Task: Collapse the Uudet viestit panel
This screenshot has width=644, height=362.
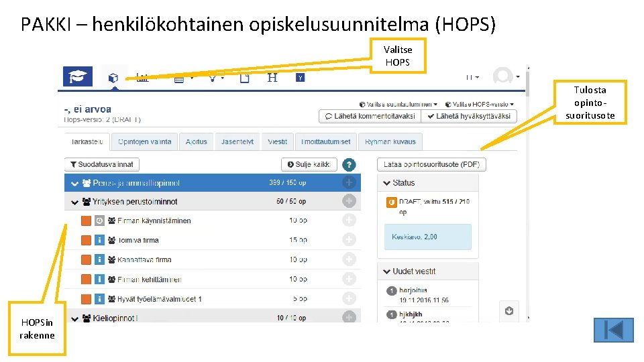Action: point(386,271)
